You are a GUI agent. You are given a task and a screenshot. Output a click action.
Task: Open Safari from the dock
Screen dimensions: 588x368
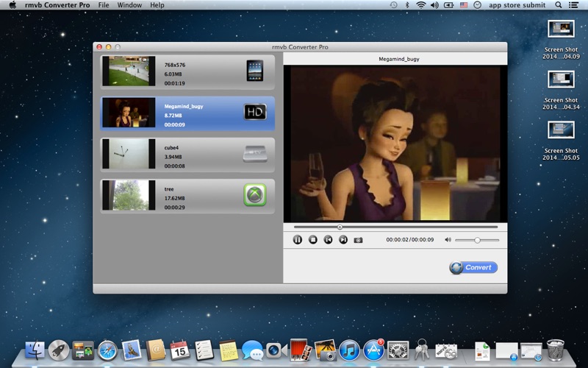point(107,350)
